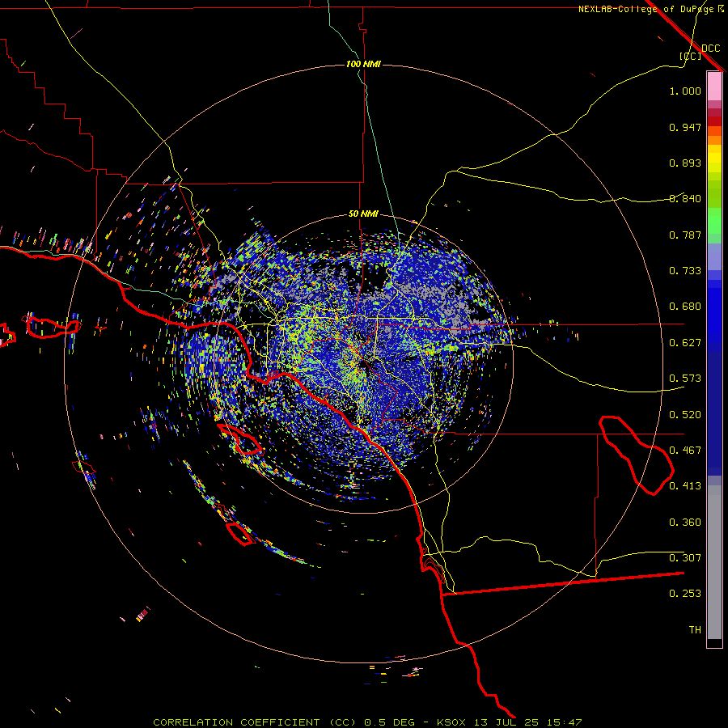Click the 15:47 timestamp in caption
This screenshot has height=728, width=728.
[x=564, y=722]
